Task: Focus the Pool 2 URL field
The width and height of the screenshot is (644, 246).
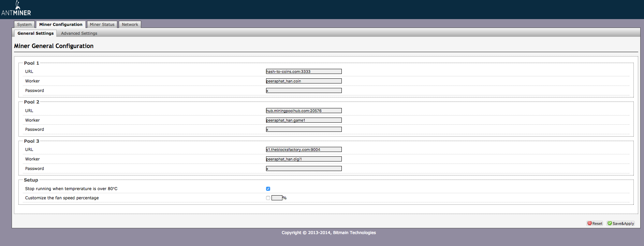Action: point(304,111)
